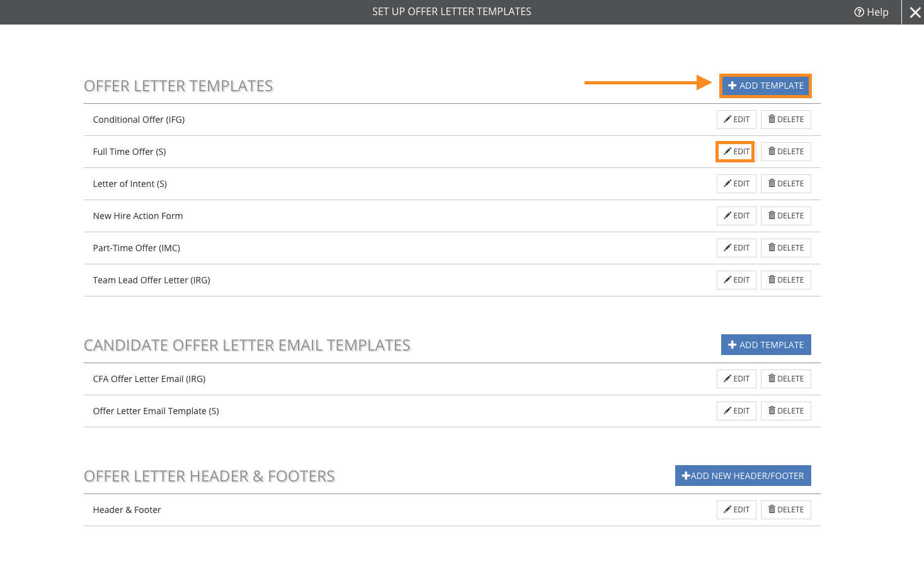Delete the Letter of Intent (S) template
Screen dimensions: 924x569
tap(785, 184)
